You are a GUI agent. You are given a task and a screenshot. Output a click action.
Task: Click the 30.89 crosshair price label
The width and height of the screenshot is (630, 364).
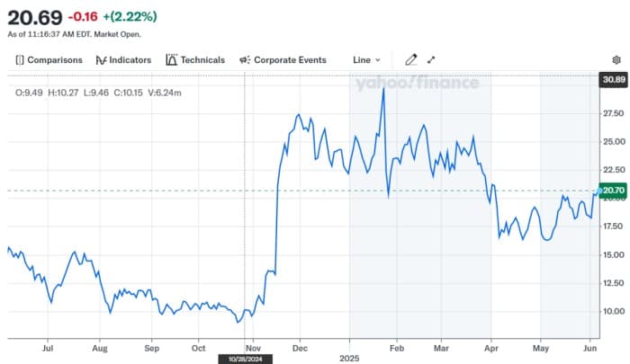615,79
